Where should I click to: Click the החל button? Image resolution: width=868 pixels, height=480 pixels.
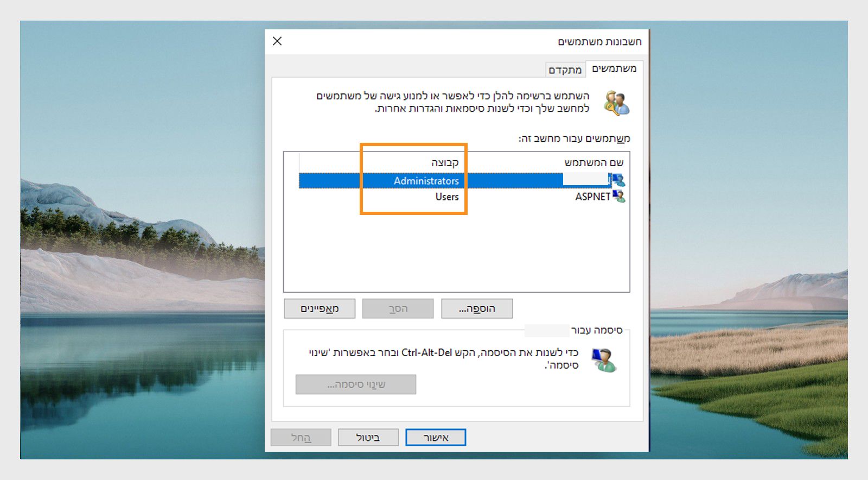pyautogui.click(x=301, y=438)
